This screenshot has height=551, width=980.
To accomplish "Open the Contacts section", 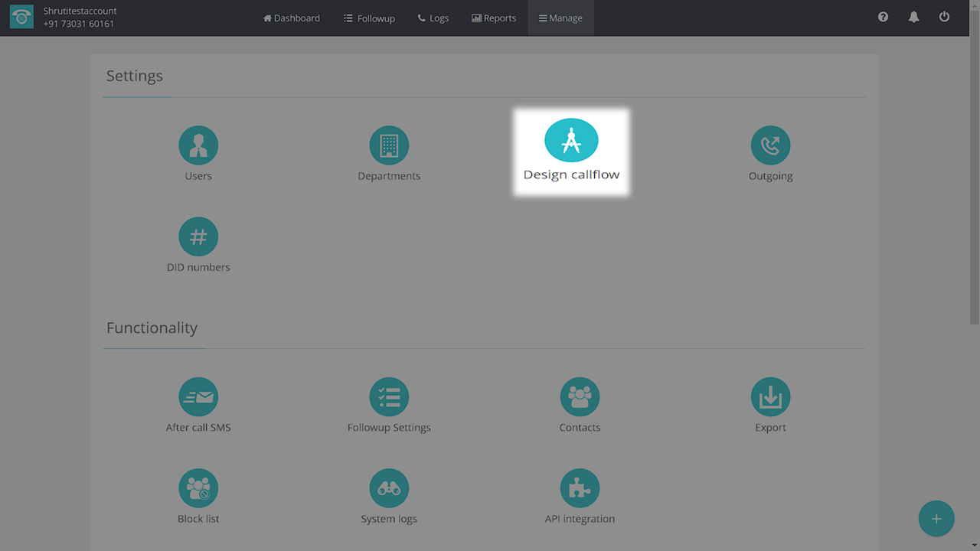I will [x=580, y=397].
